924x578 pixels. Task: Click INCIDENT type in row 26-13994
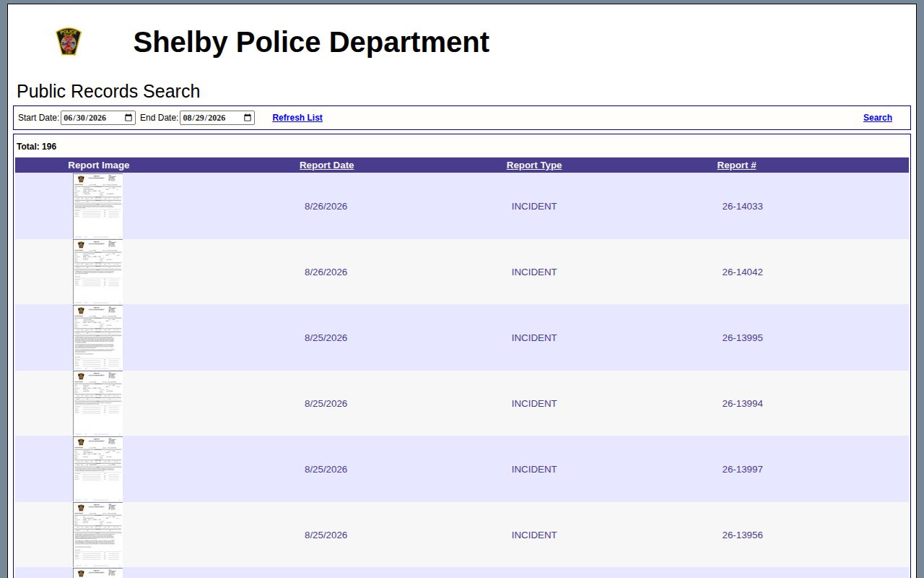point(534,404)
